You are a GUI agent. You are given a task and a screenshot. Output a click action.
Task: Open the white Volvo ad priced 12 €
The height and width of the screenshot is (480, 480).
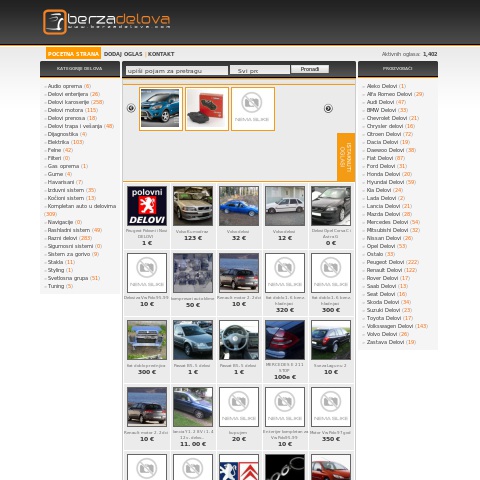(285, 206)
